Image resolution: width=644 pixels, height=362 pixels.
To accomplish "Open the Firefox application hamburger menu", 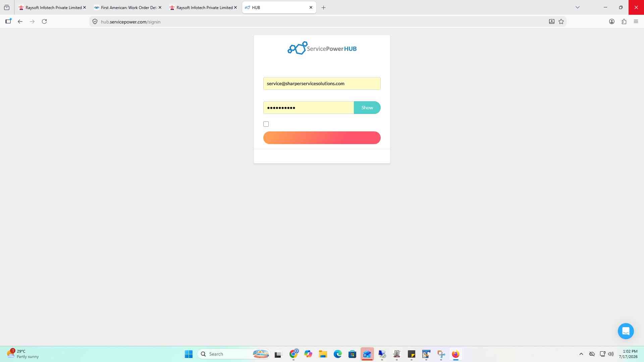I will tap(636, 21).
